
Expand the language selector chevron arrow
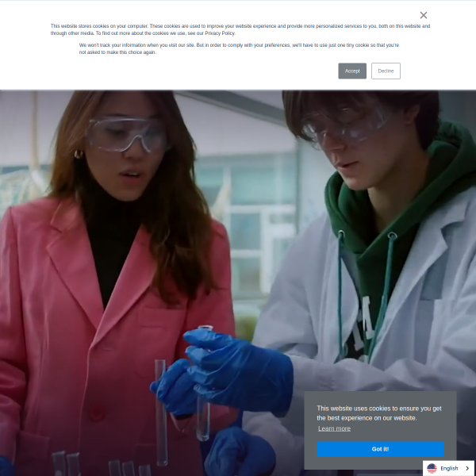[x=466, y=468]
